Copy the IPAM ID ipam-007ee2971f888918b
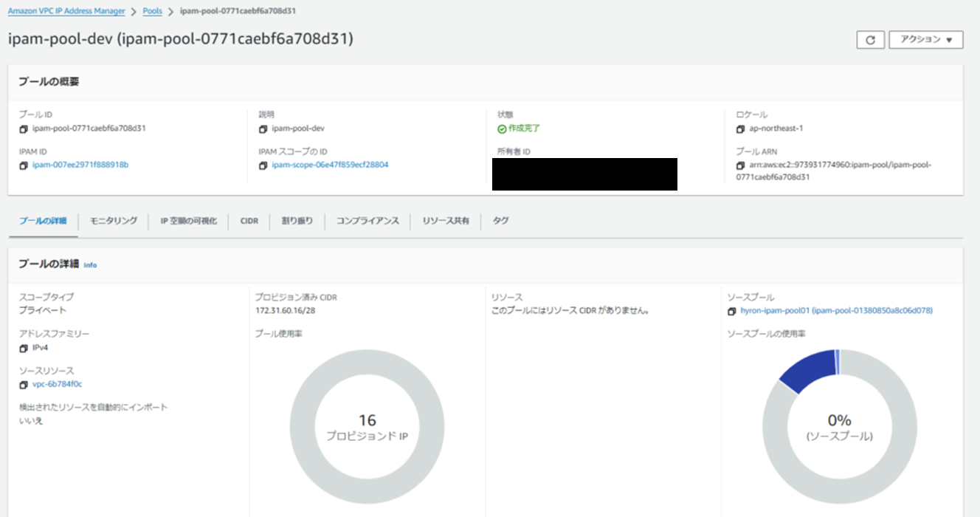The image size is (980, 517). (24, 165)
